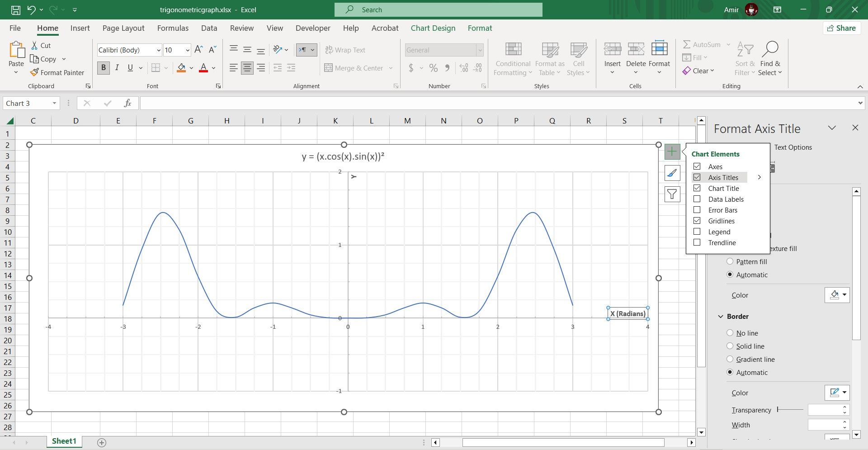Click Insert Cells icon
The image size is (868, 450).
[x=613, y=49]
